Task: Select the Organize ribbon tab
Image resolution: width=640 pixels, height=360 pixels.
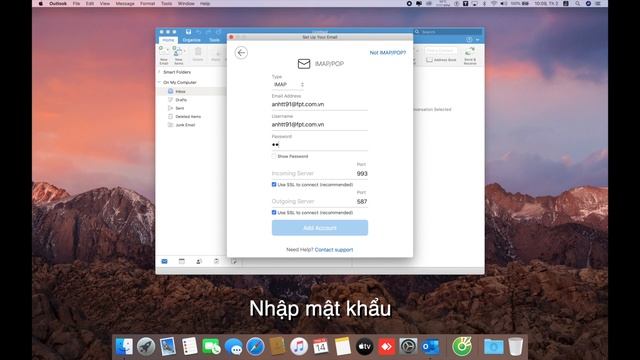Action: 191,40
